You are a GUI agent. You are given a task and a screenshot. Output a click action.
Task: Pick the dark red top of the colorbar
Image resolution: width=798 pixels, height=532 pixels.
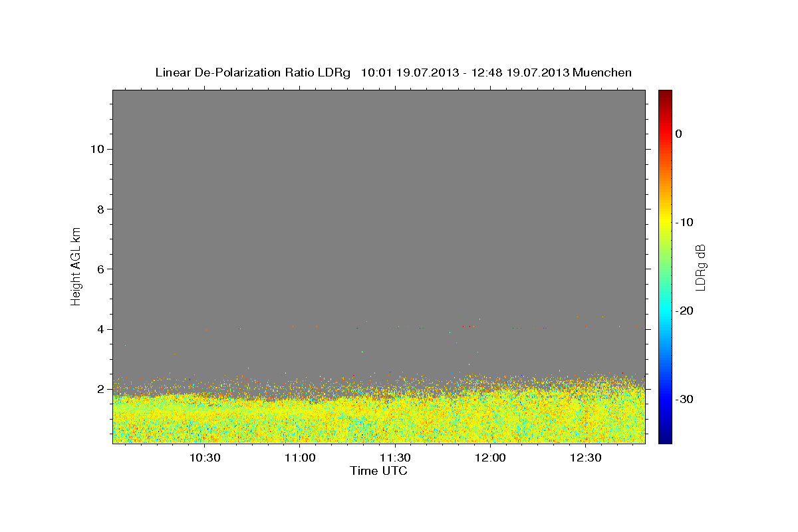pyautogui.click(x=665, y=94)
